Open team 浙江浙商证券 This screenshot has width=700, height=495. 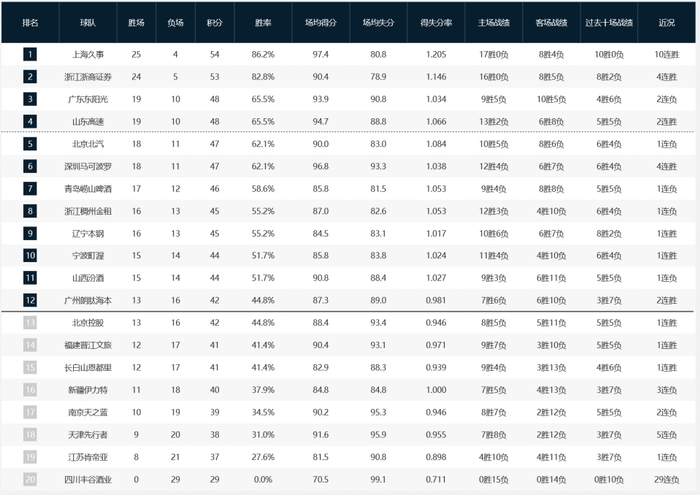tap(90, 77)
